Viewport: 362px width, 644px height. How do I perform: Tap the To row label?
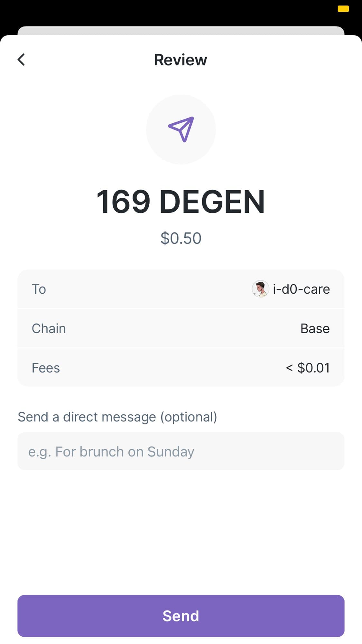pos(39,289)
